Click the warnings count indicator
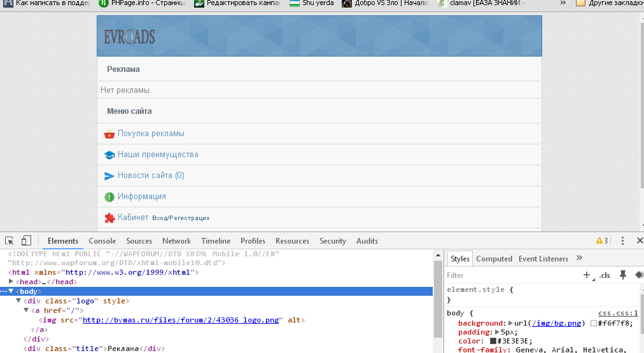This screenshot has height=353, width=644. tap(601, 241)
